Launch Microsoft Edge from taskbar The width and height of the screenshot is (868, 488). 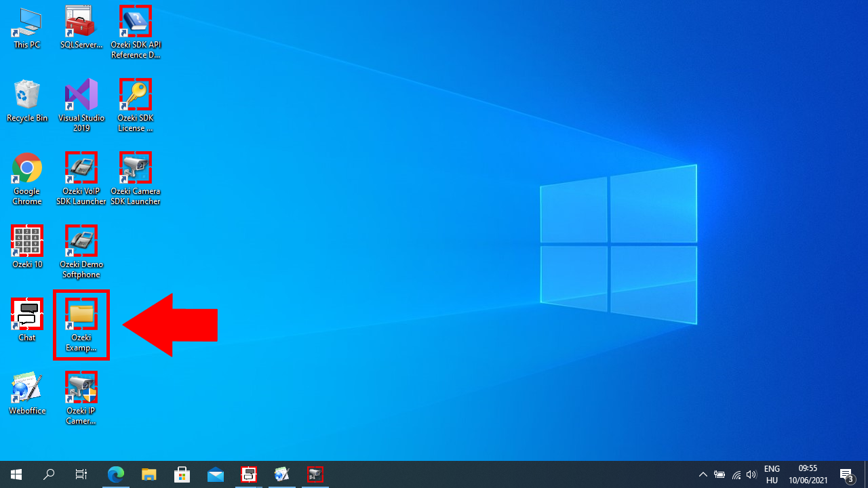(116, 474)
